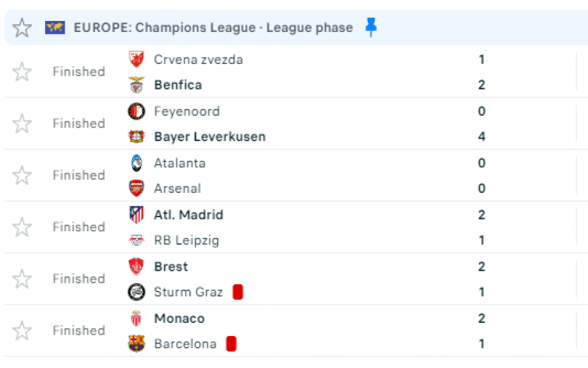Click the Europe world map flag icon
The image size is (588, 368).
(x=55, y=27)
